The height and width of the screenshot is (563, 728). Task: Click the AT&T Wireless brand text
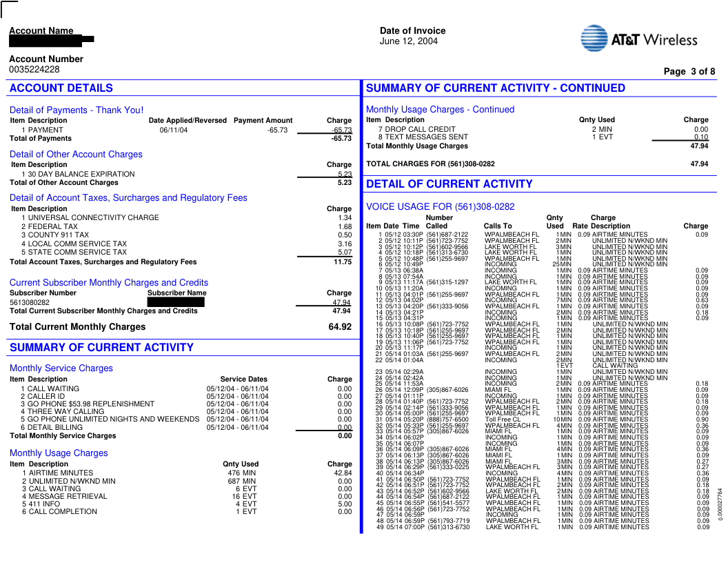click(x=654, y=40)
